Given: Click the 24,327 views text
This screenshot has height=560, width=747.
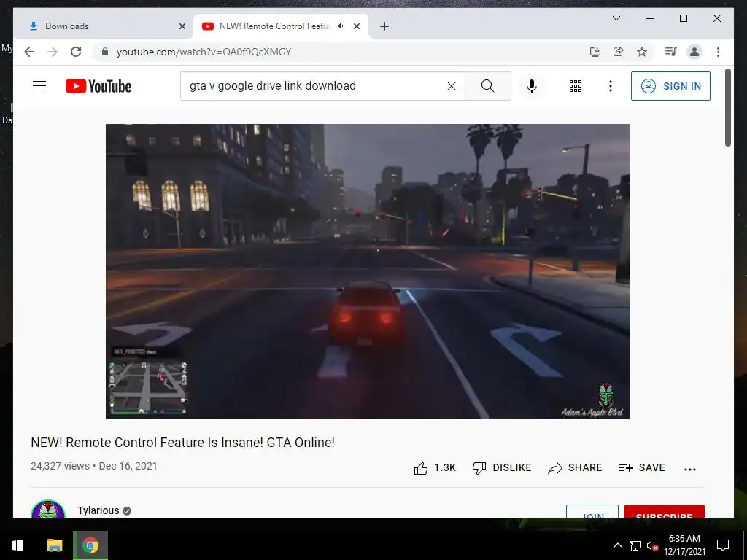Looking at the screenshot, I should click(x=60, y=466).
